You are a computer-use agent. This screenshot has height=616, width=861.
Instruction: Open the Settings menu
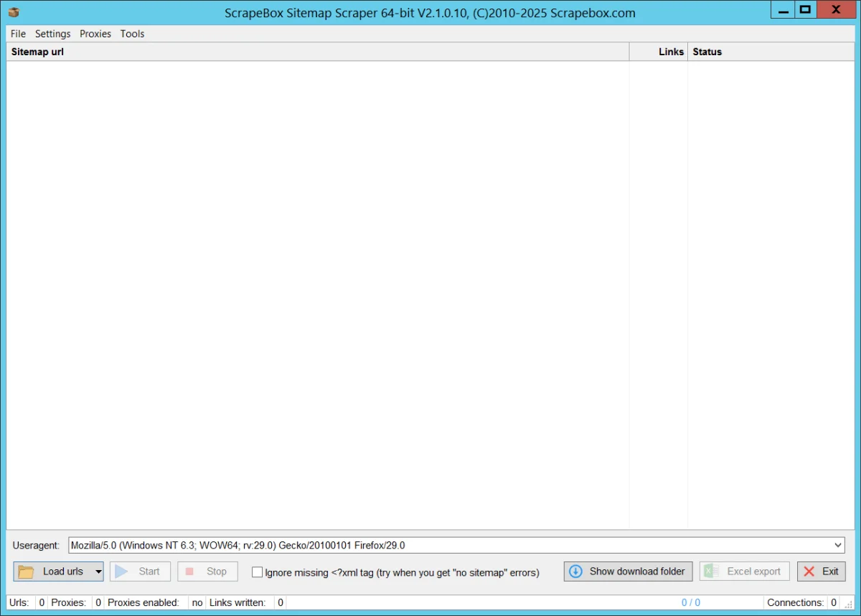53,34
